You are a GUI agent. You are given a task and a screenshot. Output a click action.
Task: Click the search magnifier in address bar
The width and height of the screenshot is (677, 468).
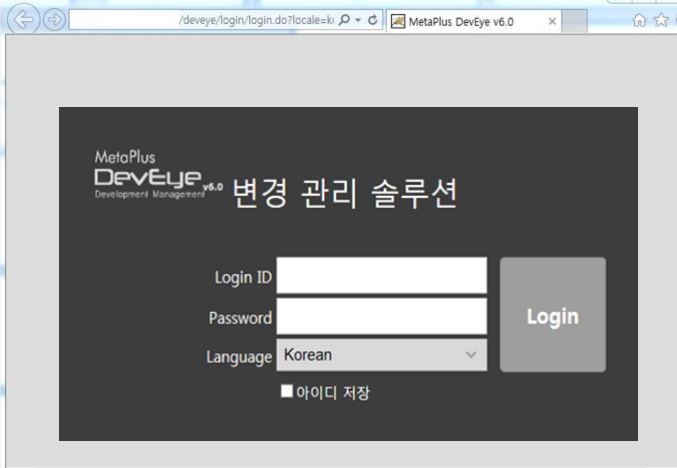tap(344, 20)
